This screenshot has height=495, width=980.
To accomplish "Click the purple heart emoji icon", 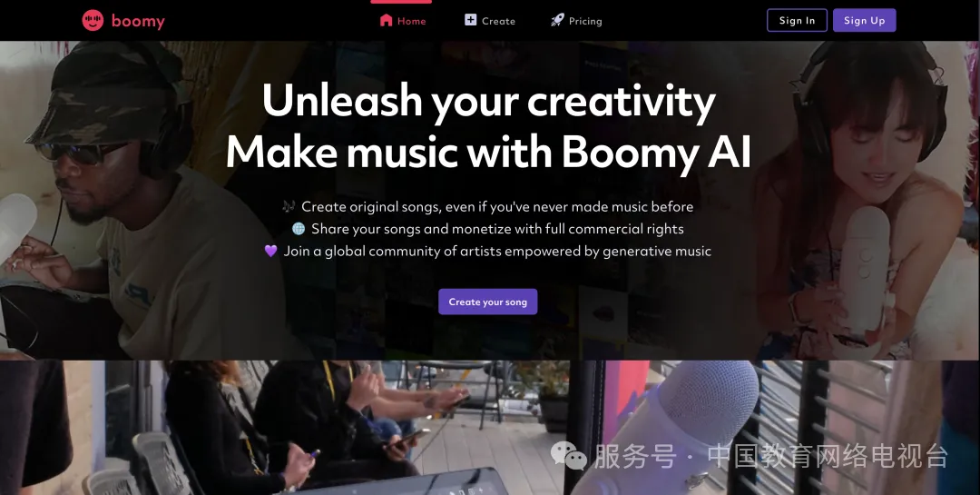I will point(270,251).
